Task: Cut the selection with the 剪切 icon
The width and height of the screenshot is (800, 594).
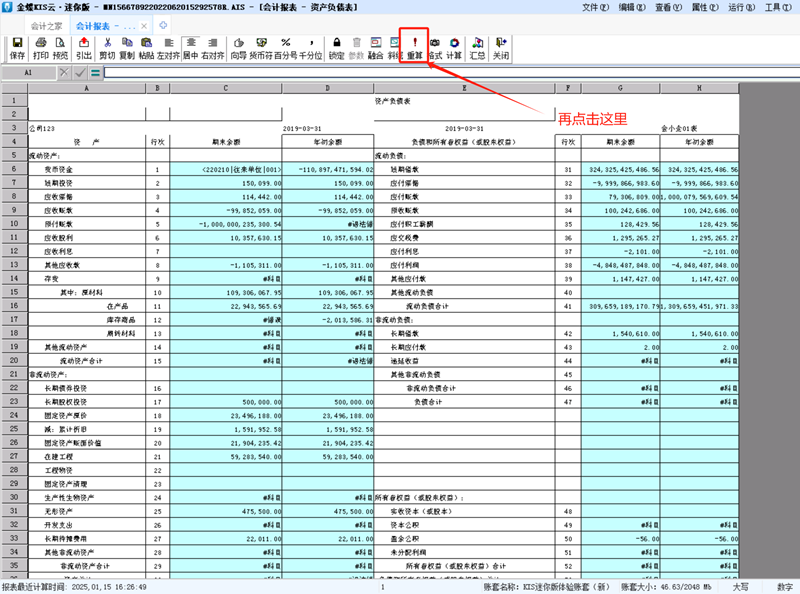Action: click(106, 49)
